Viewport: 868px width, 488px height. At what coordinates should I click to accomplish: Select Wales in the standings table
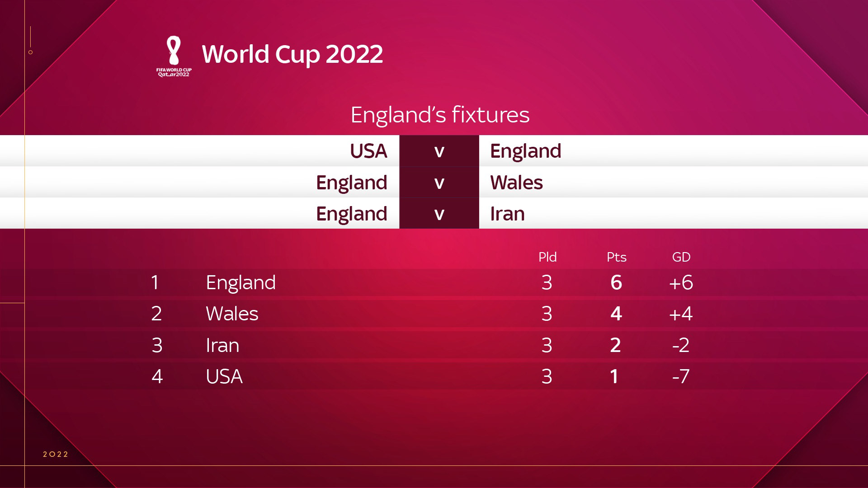coord(232,314)
